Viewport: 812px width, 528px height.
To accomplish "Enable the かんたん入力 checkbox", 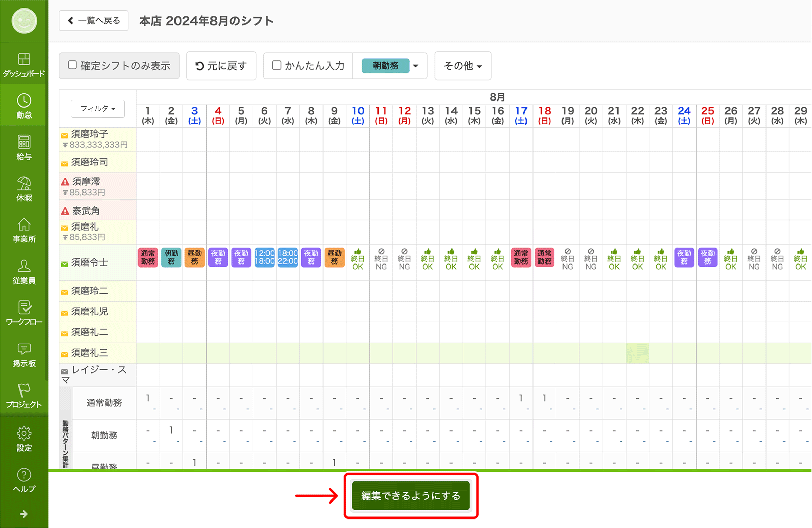I will click(x=277, y=65).
